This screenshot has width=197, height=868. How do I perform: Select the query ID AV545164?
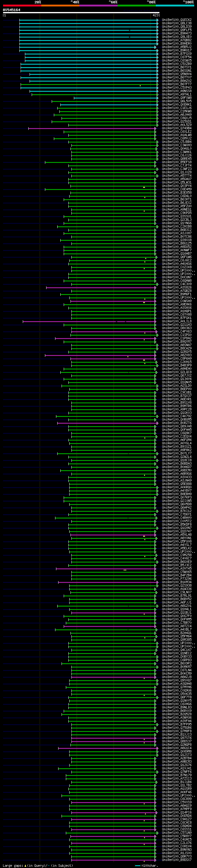tap(11, 10)
